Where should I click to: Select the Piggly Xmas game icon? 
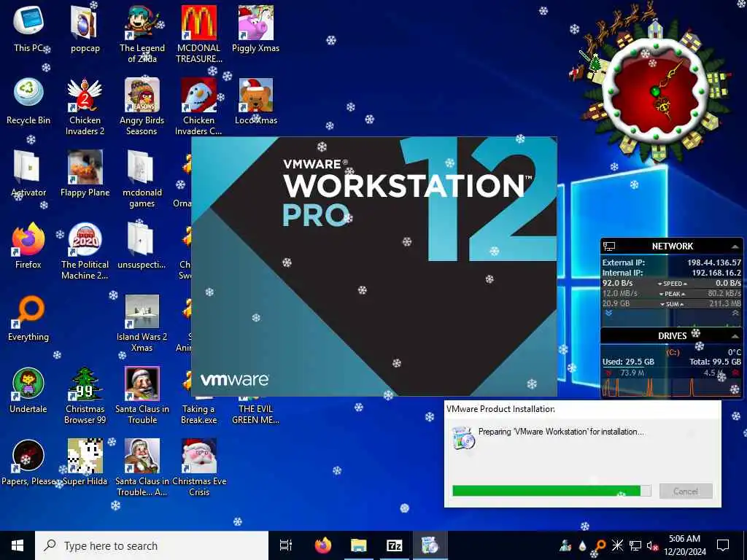pos(255,28)
